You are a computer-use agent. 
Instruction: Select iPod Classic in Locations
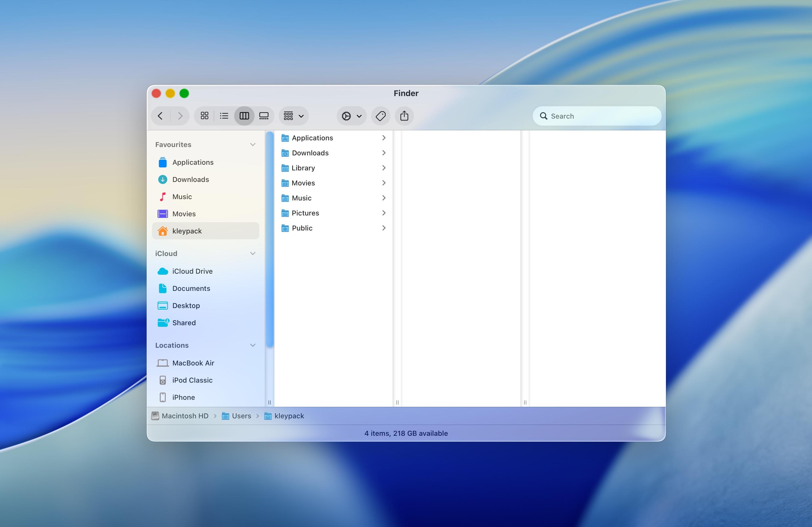pos(206,380)
